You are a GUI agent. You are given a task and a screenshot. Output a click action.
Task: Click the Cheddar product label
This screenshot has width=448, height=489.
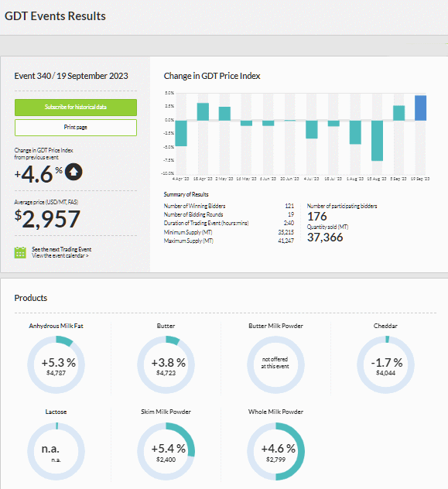tap(385, 326)
